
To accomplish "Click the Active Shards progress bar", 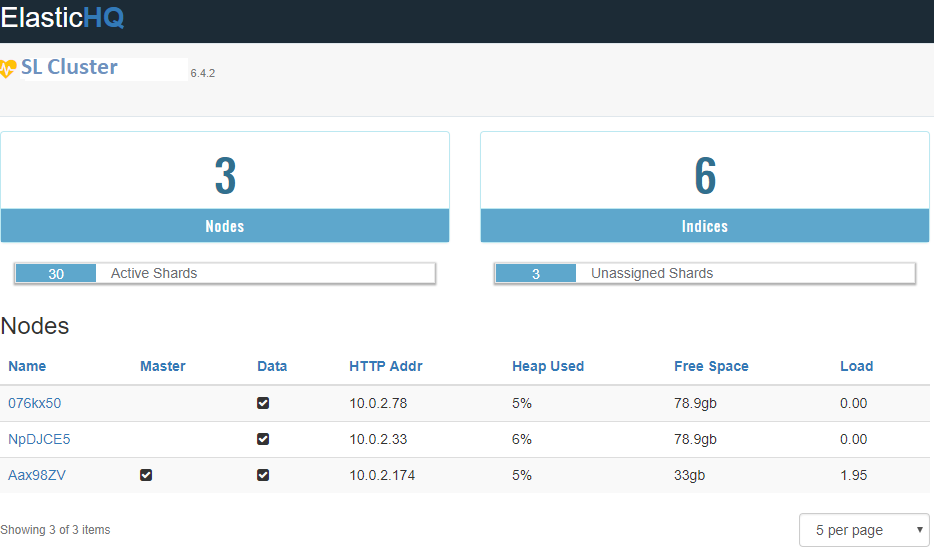I will 225,273.
